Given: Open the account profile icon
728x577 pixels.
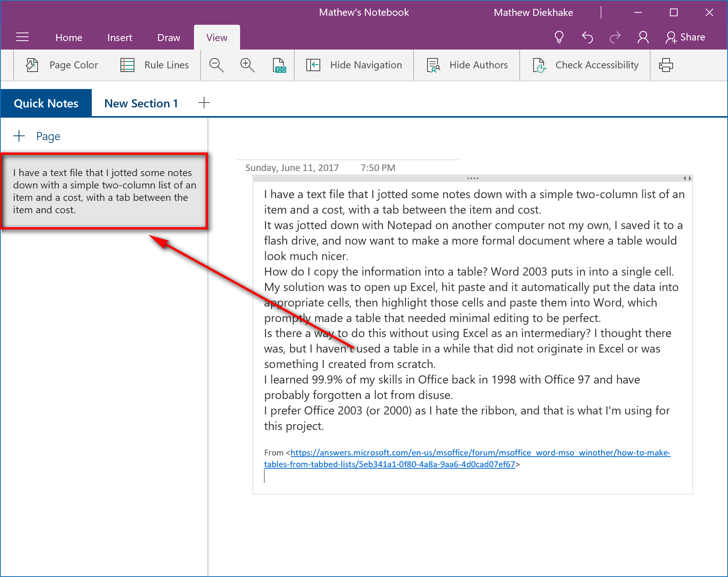Looking at the screenshot, I should coord(643,37).
